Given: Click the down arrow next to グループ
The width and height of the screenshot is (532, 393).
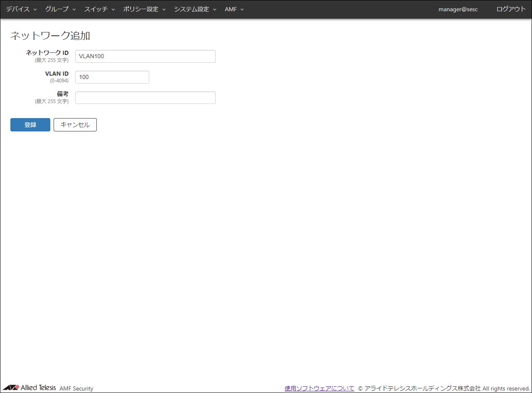Looking at the screenshot, I should click(74, 10).
